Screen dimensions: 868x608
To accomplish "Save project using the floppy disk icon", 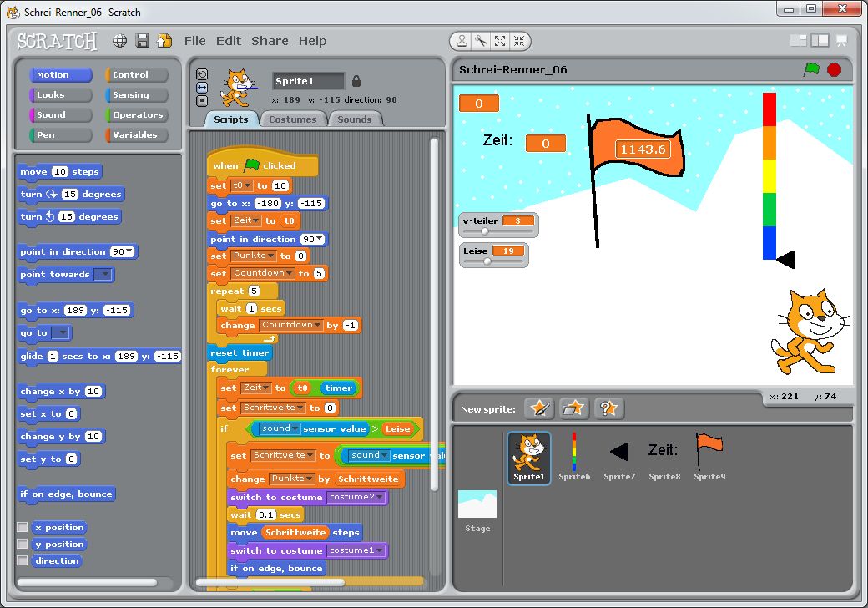I will [143, 41].
